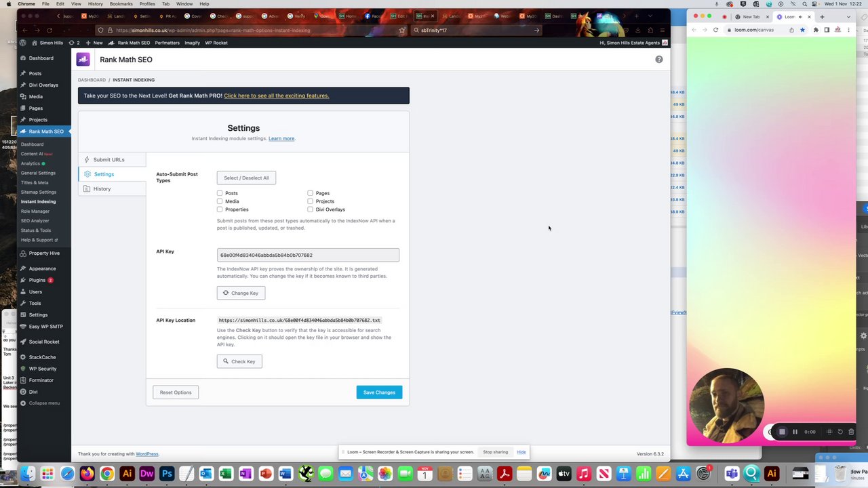Open the tab overflow chevron in the front browser
The image size is (868, 488).
pos(650,16)
